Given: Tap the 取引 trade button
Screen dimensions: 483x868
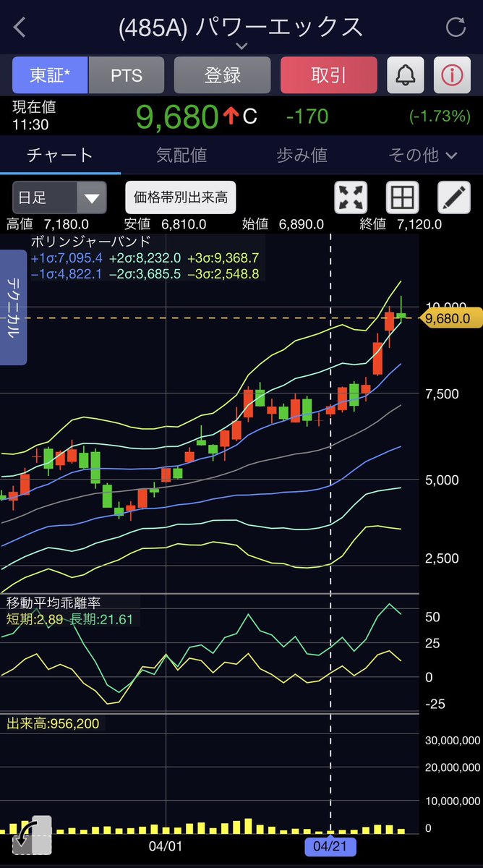Looking at the screenshot, I should pyautogui.click(x=329, y=75).
